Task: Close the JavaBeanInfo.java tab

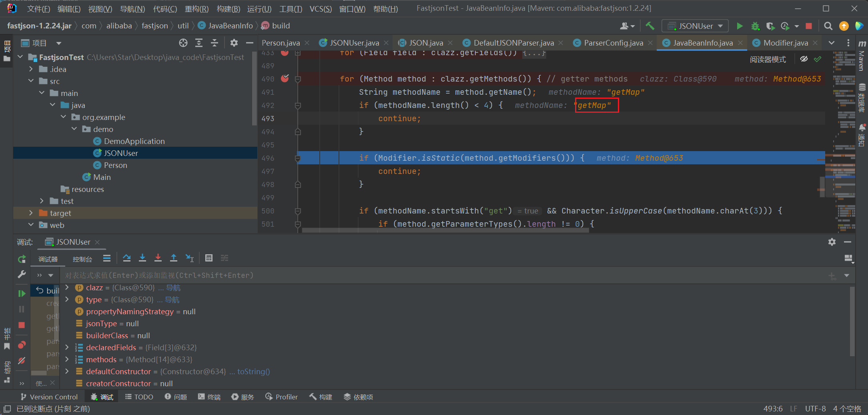Action: tap(741, 43)
